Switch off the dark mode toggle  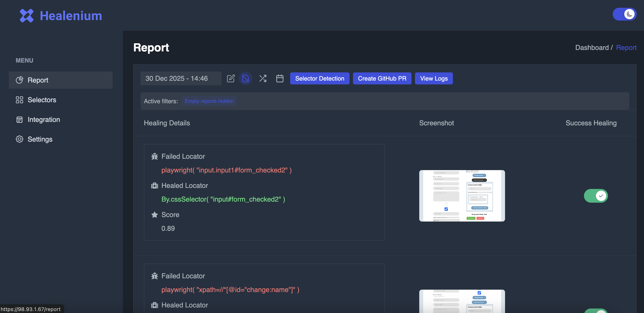coord(624,14)
